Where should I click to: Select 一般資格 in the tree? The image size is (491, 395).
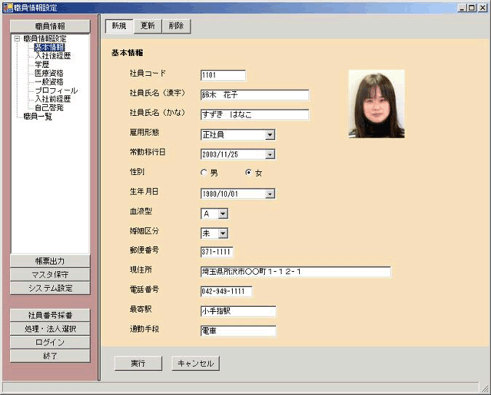click(49, 82)
